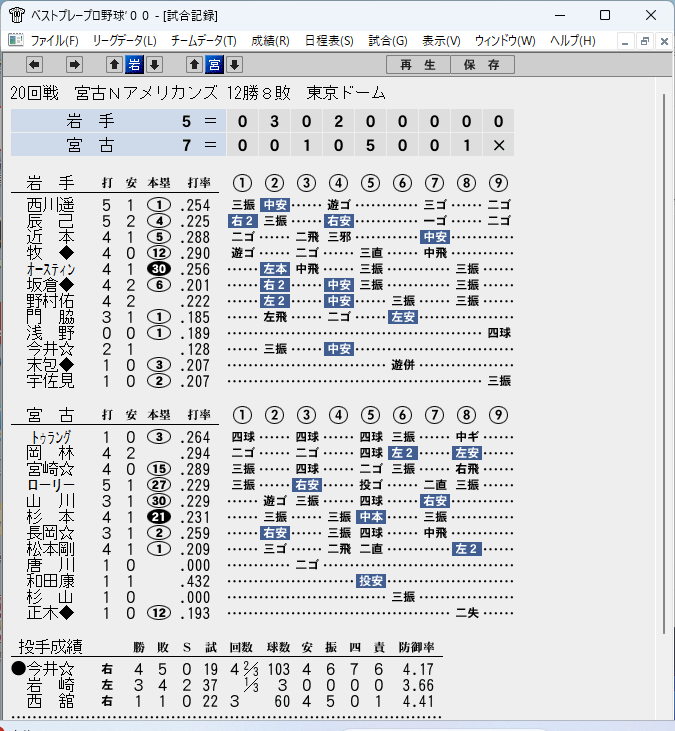
Task: Click 岡林's batting average .294
Action: coord(195,453)
